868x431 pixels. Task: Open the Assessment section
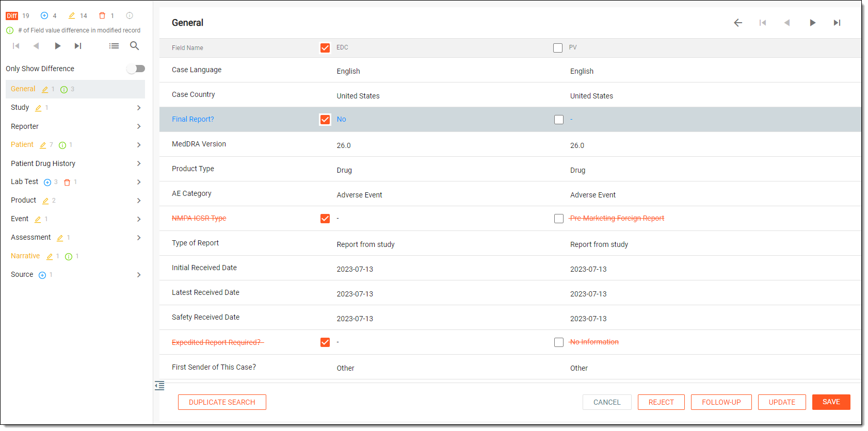coord(75,238)
